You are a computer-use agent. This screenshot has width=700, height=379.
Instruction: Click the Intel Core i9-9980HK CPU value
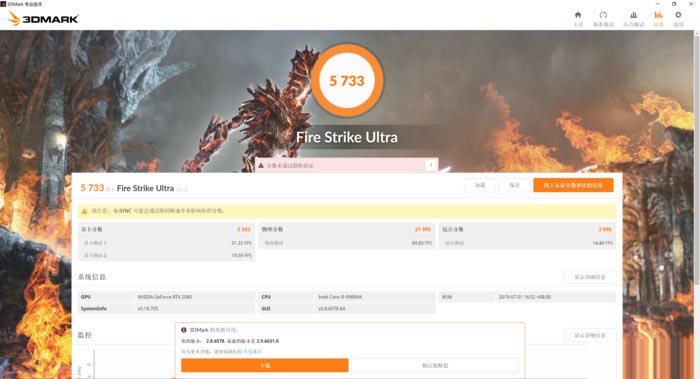[x=340, y=297]
